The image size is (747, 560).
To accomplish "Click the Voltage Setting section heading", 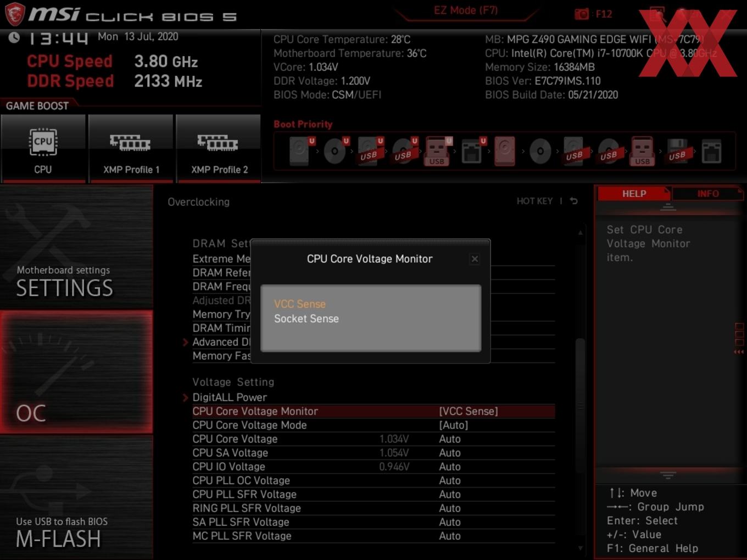I will point(233,382).
